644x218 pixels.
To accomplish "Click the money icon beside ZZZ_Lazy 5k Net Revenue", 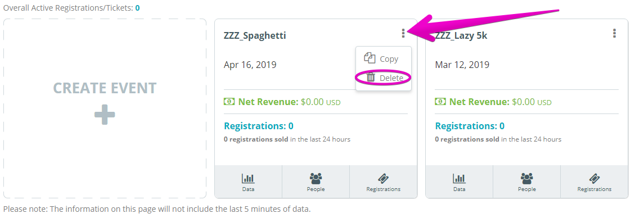I will (440, 101).
